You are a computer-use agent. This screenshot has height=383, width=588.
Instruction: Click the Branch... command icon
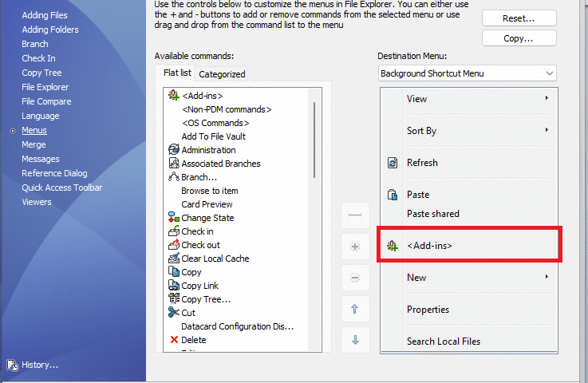click(x=173, y=176)
